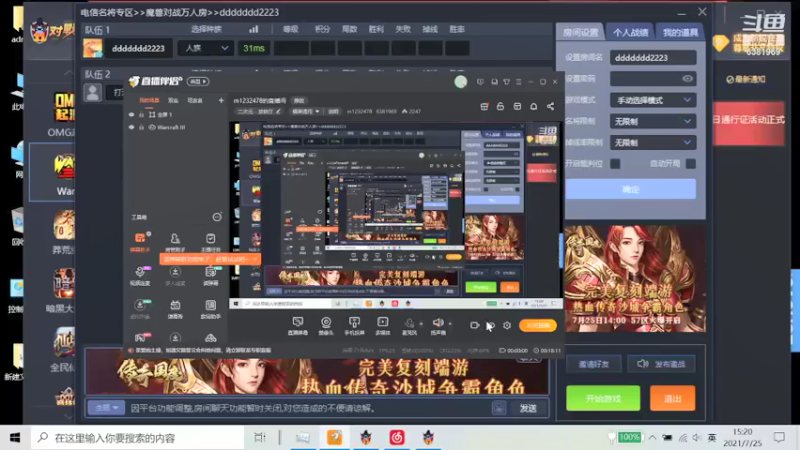The height and width of the screenshot is (450, 800).
Task: Open the 人族 race dropdown for Team 1
Action: click(206, 48)
